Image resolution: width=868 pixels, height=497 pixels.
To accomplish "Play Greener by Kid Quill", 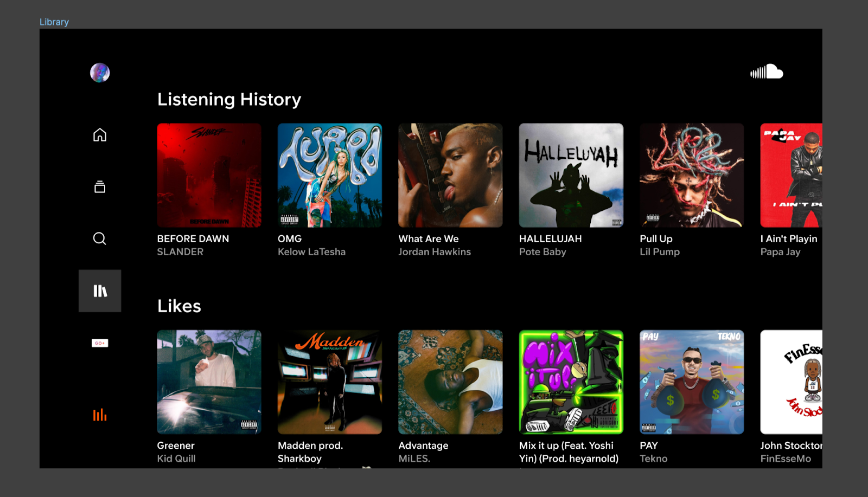I will click(x=209, y=382).
